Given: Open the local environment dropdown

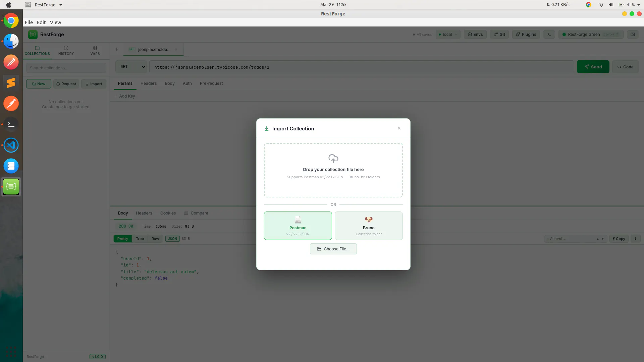Looking at the screenshot, I should coord(448,35).
